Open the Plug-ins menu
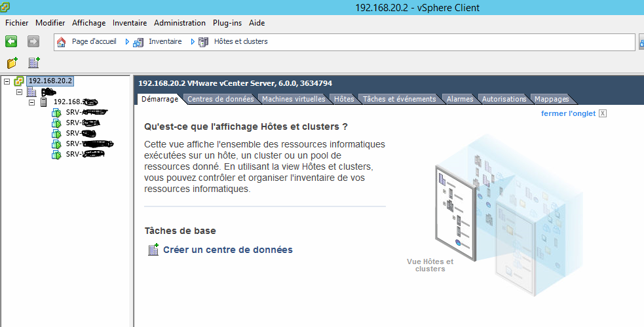 pyautogui.click(x=227, y=23)
